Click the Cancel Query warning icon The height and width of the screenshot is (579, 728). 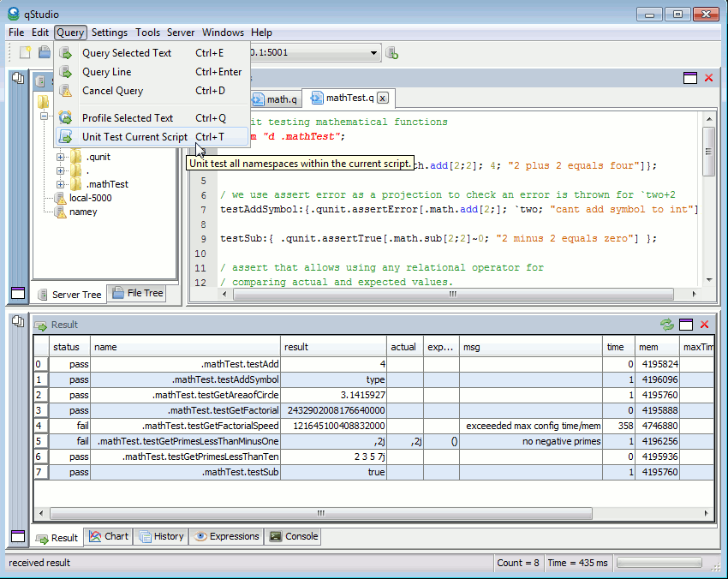click(65, 91)
